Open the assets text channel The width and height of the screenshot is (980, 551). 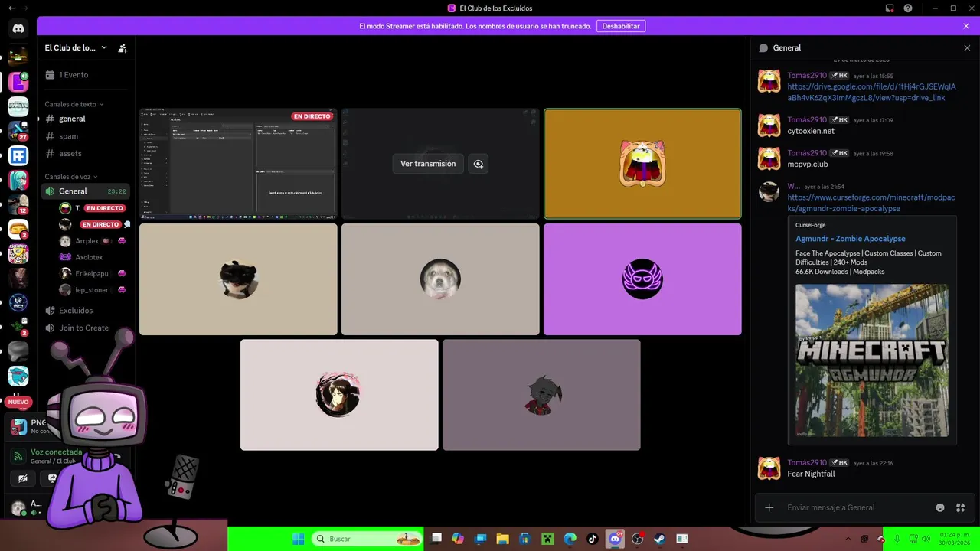tap(85, 154)
